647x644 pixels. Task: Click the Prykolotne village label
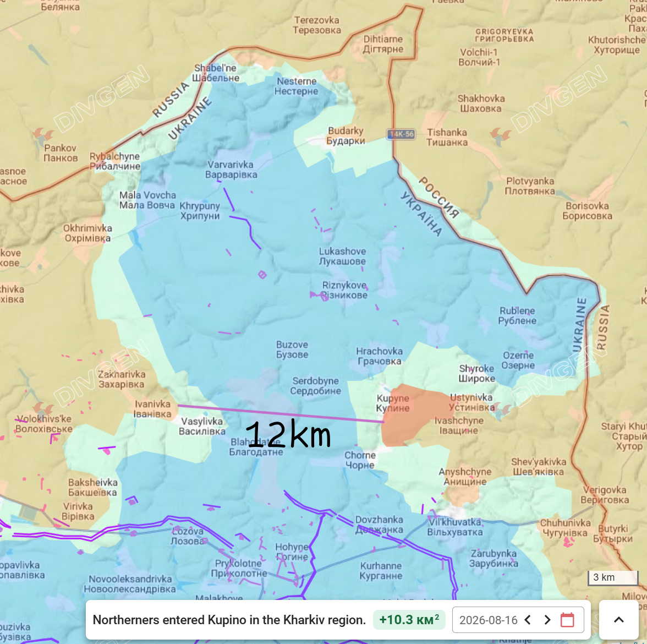pyautogui.click(x=239, y=569)
